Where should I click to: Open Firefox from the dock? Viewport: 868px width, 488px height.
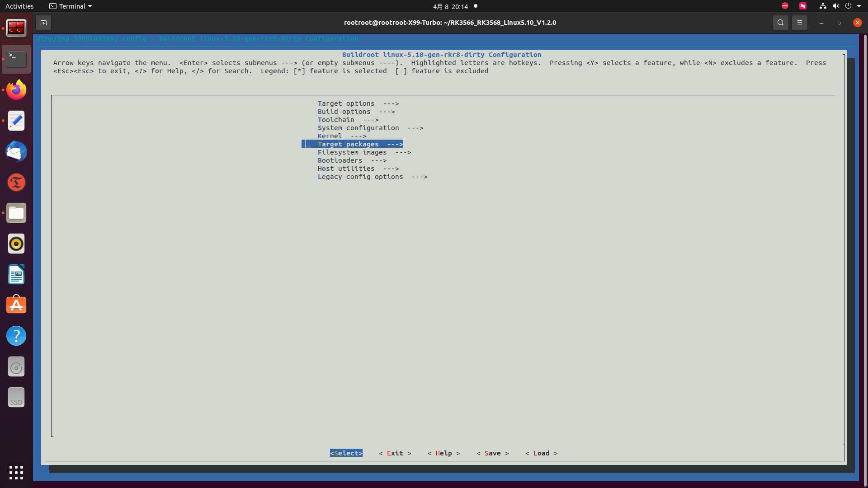16,90
